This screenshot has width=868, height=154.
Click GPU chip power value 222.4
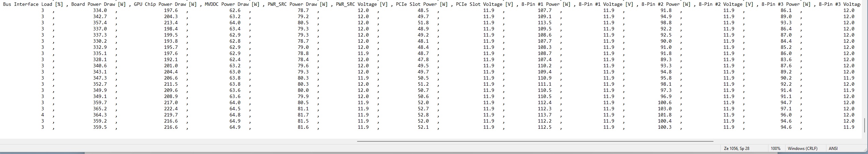(x=171, y=109)
